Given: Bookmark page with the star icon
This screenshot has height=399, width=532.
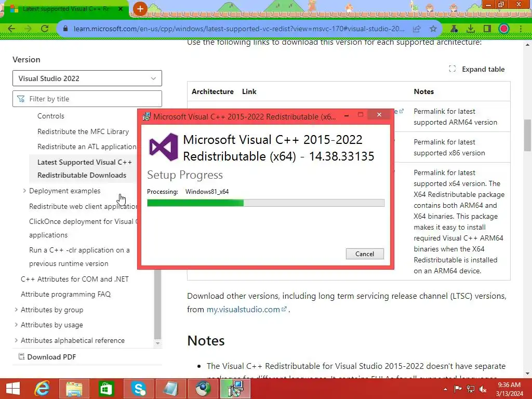Looking at the screenshot, I should (433, 29).
